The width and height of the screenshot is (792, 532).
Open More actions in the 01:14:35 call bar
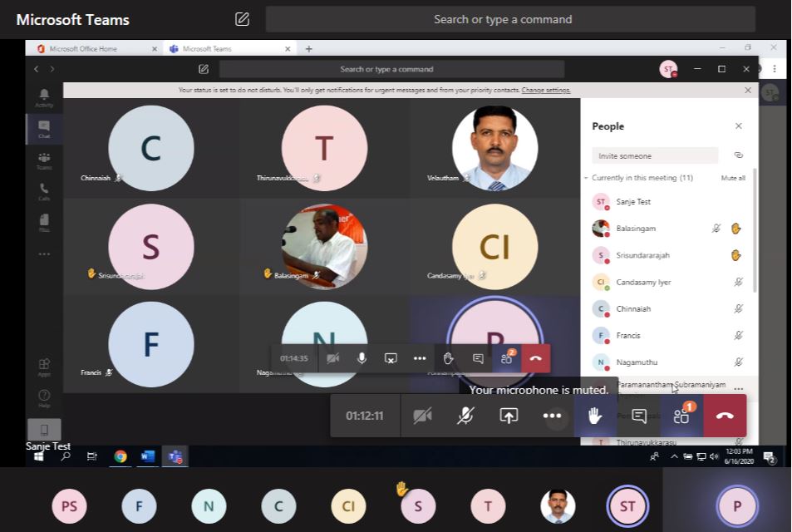click(420, 358)
